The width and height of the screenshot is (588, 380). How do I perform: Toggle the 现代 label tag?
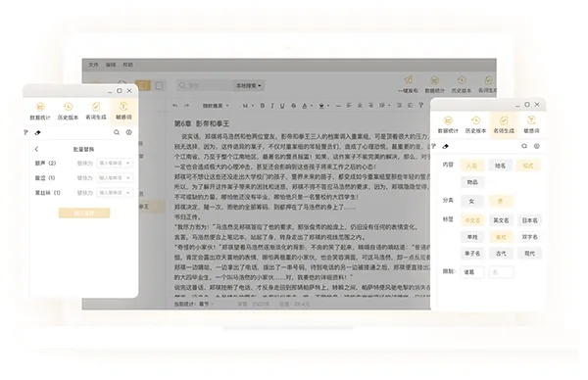coord(529,254)
